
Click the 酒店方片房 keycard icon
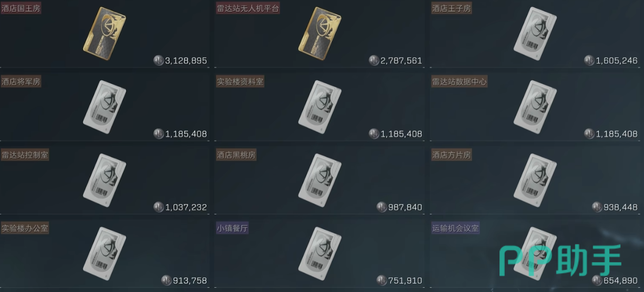(x=536, y=179)
